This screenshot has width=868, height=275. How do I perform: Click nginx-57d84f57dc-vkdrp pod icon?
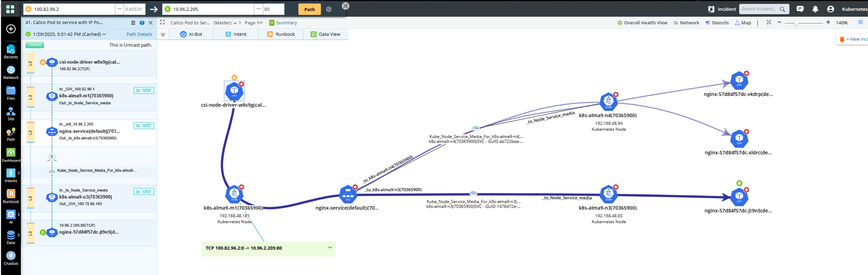[739, 81]
